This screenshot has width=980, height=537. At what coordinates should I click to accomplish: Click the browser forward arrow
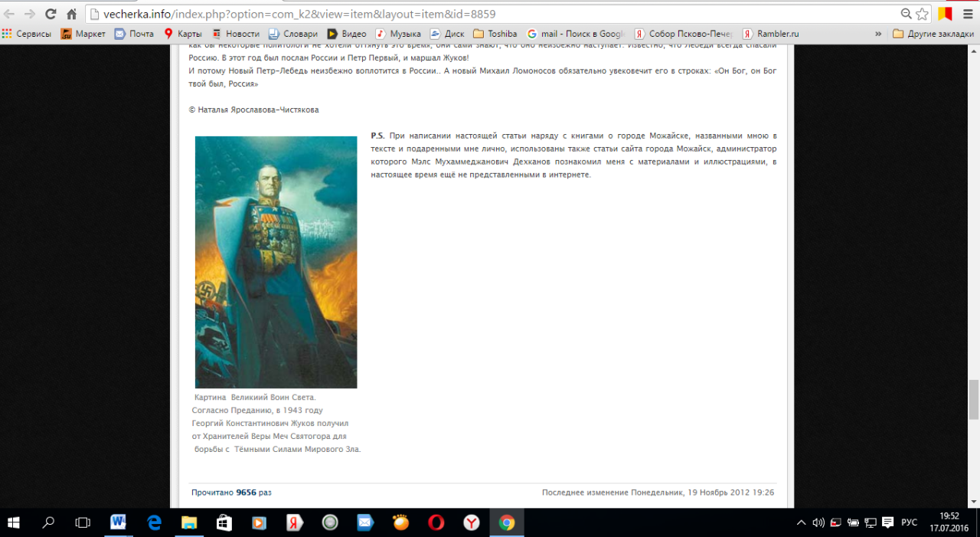30,14
